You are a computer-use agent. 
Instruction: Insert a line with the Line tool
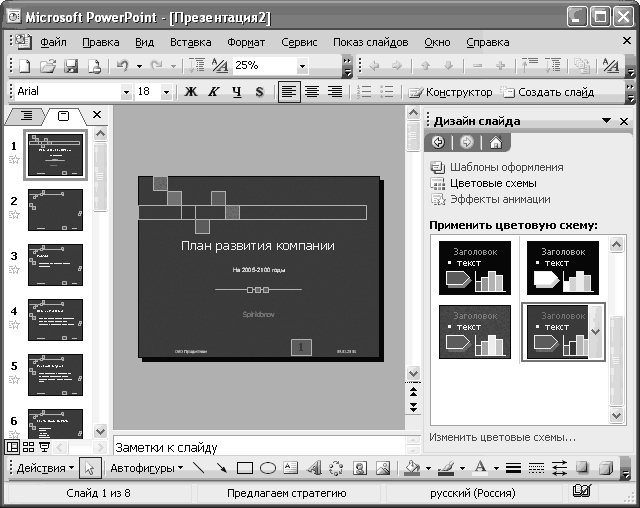(x=198, y=468)
